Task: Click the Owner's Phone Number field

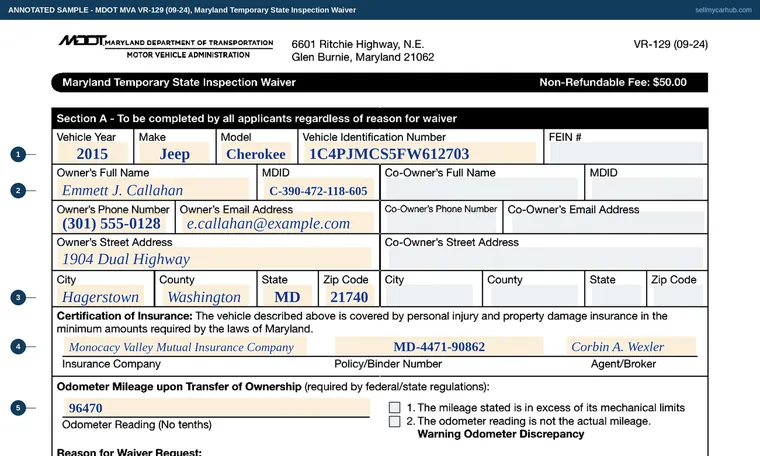Action: pos(111,223)
